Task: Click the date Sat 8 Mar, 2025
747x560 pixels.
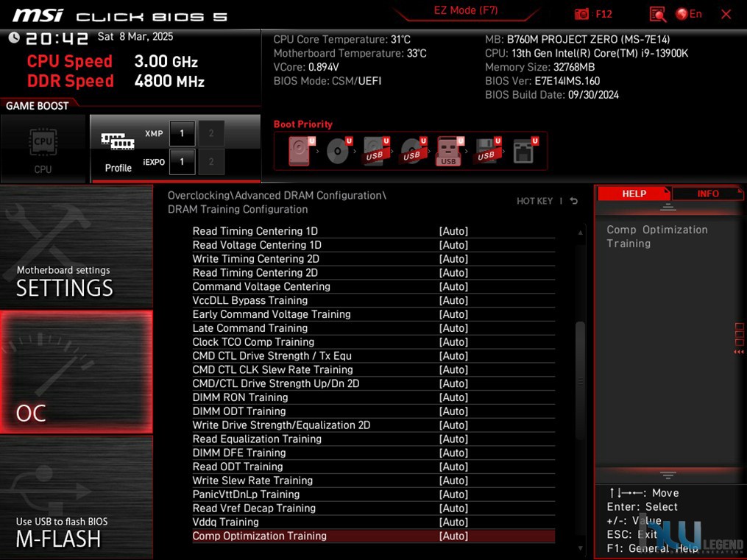Action: (135, 37)
